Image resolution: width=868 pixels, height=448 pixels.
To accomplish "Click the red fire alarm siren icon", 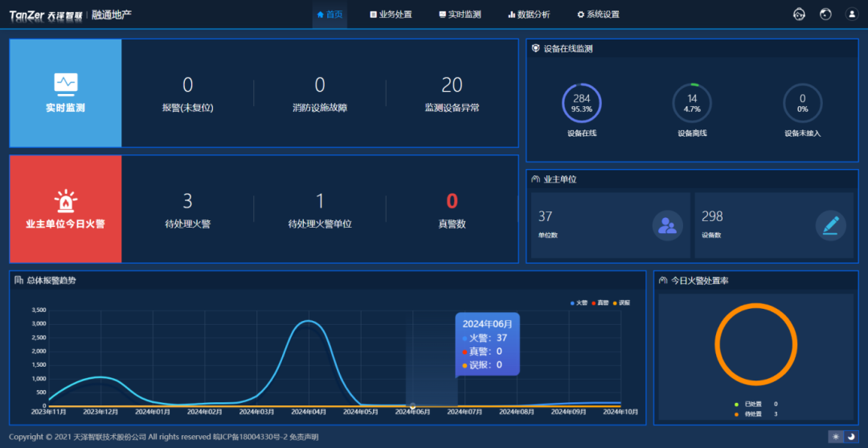I will [65, 200].
